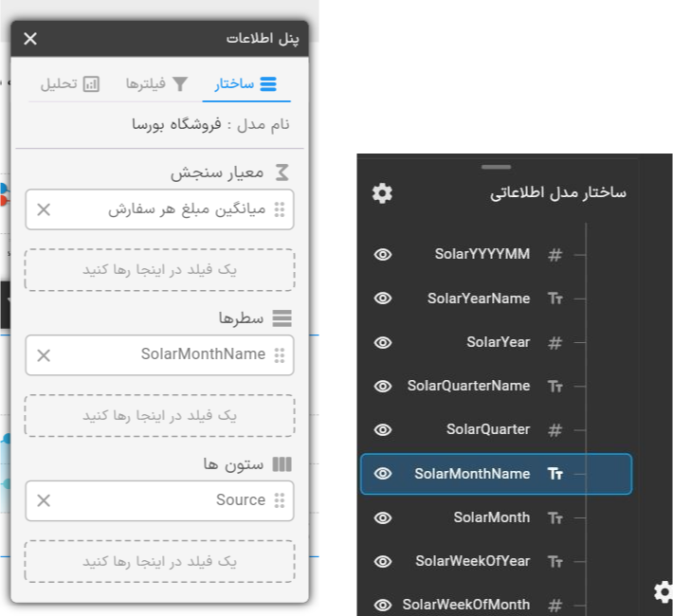673x616 pixels.
Task: Click the funnel icon beside فیلترها
Action: click(180, 84)
